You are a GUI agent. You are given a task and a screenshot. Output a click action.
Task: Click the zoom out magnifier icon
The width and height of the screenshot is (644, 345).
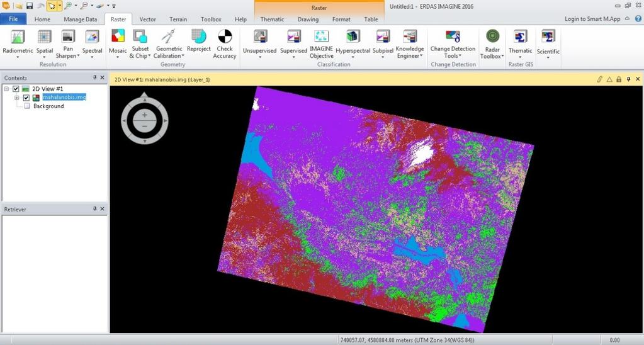click(84, 6)
